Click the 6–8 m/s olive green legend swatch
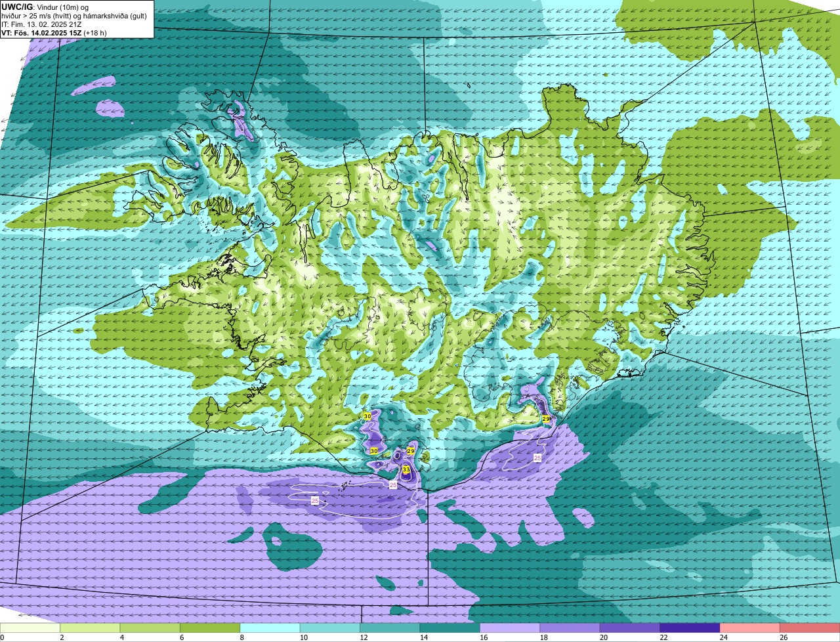840x642 pixels. point(210,628)
